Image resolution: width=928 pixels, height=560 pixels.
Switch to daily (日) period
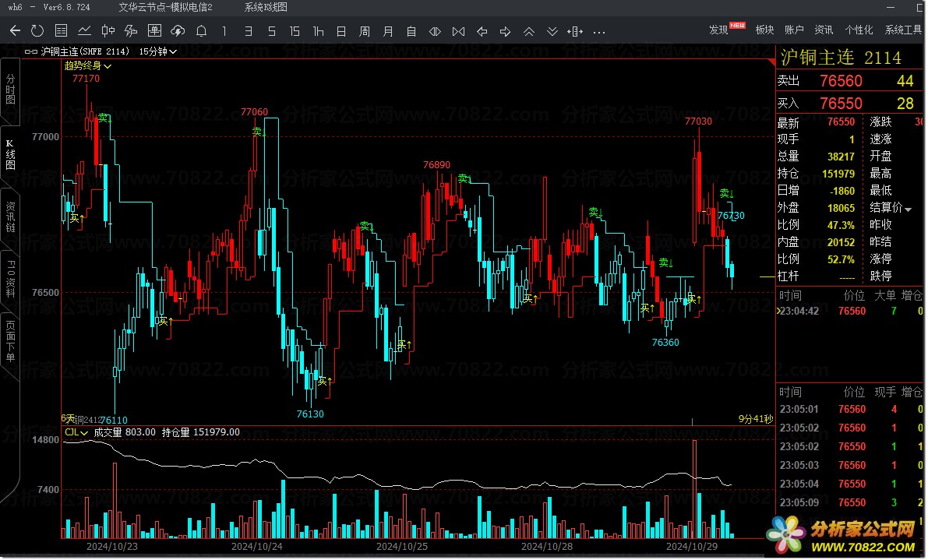341,30
